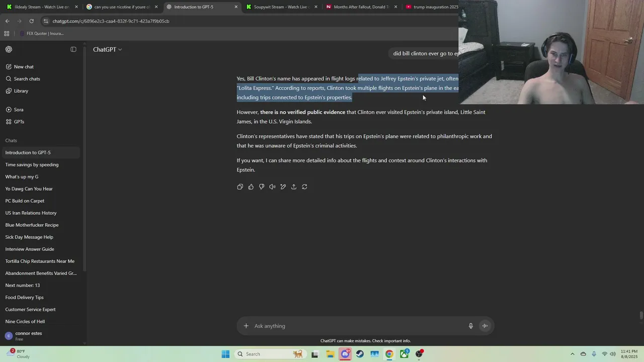Open 'Blue Motherfucker Recipe' chat
Screen dimensions: 644x362
tap(41, 225)
